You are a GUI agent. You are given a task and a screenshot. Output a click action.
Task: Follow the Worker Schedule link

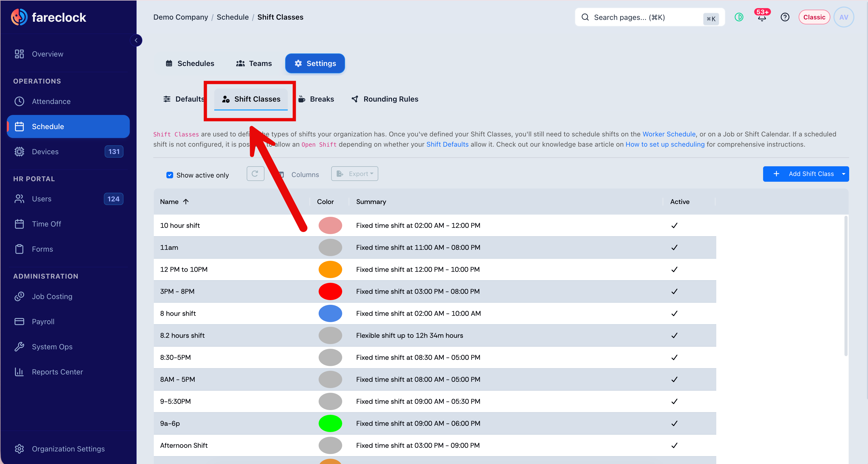(669, 134)
